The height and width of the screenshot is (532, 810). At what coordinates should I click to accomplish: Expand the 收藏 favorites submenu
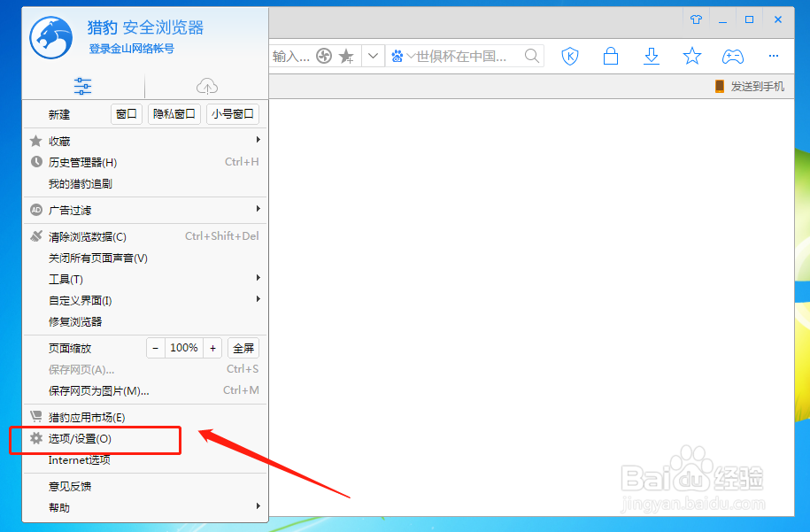click(x=145, y=141)
